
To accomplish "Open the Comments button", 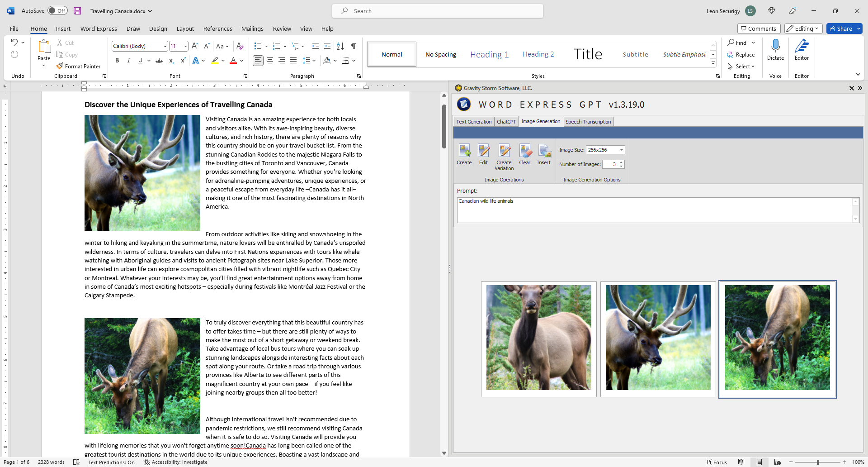I will 759,29.
